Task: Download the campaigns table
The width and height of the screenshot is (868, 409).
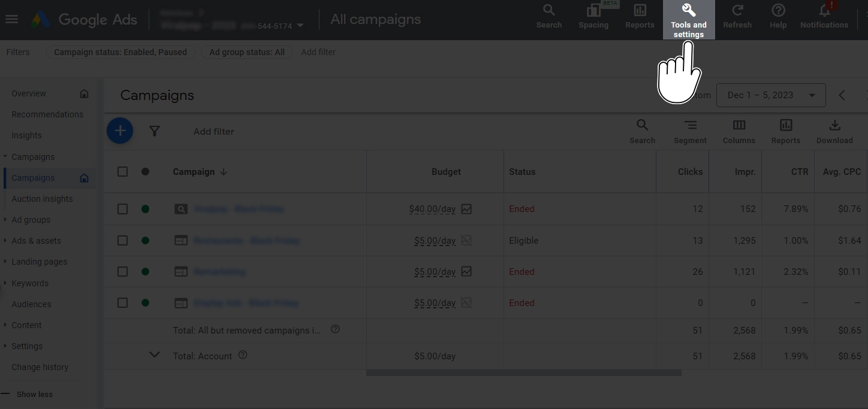Action: [834, 131]
